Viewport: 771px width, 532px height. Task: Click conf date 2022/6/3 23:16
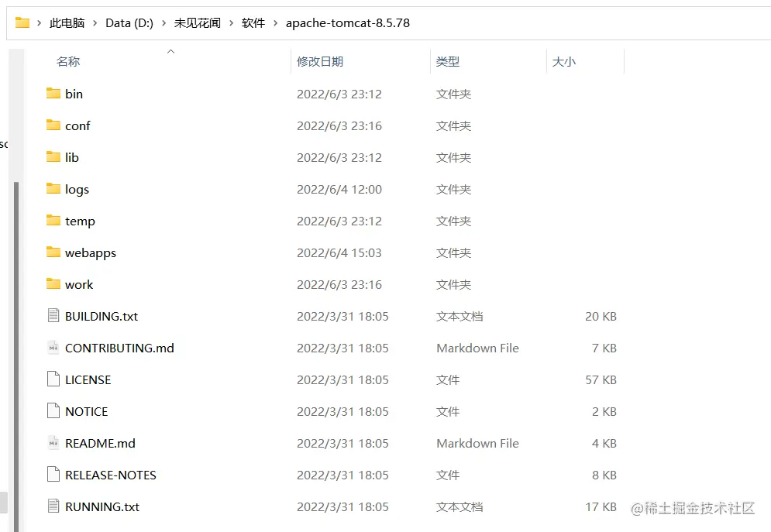pyautogui.click(x=339, y=125)
